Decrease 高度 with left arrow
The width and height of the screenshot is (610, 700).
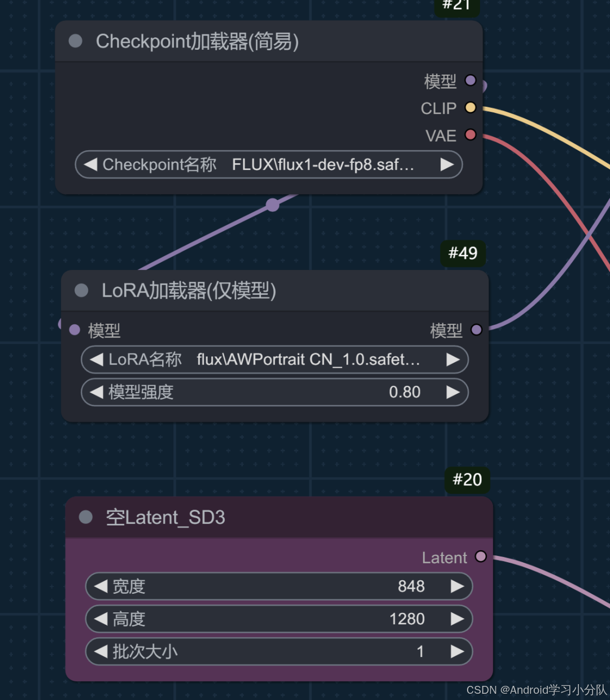tap(101, 619)
